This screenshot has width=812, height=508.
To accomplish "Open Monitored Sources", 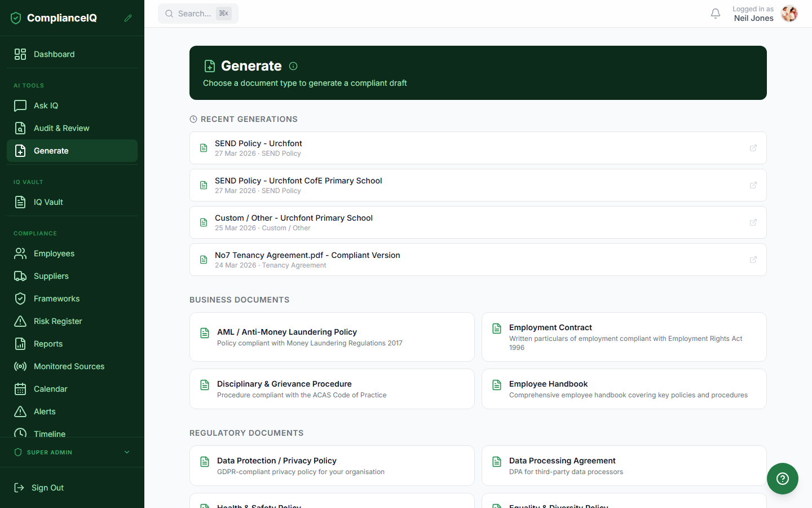I will coord(69,366).
